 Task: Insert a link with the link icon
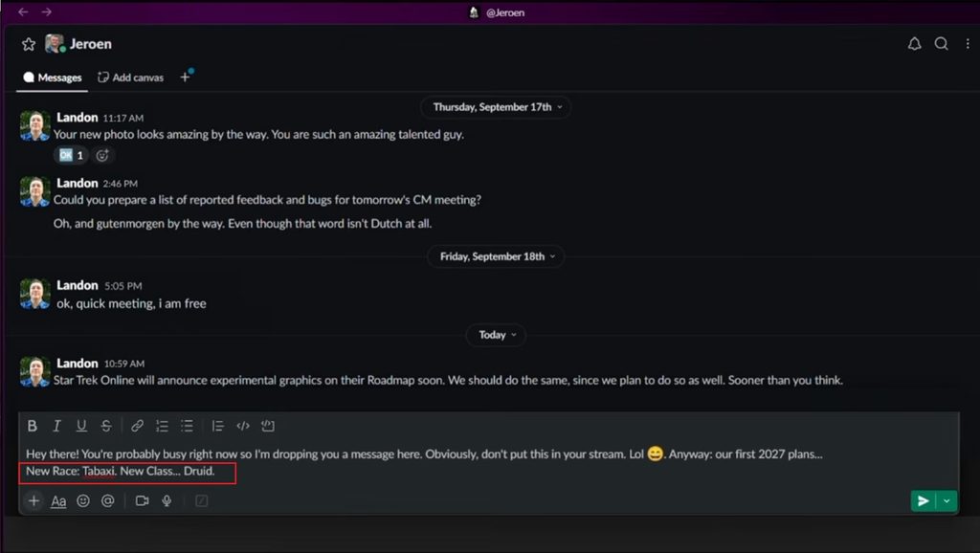[x=137, y=426]
